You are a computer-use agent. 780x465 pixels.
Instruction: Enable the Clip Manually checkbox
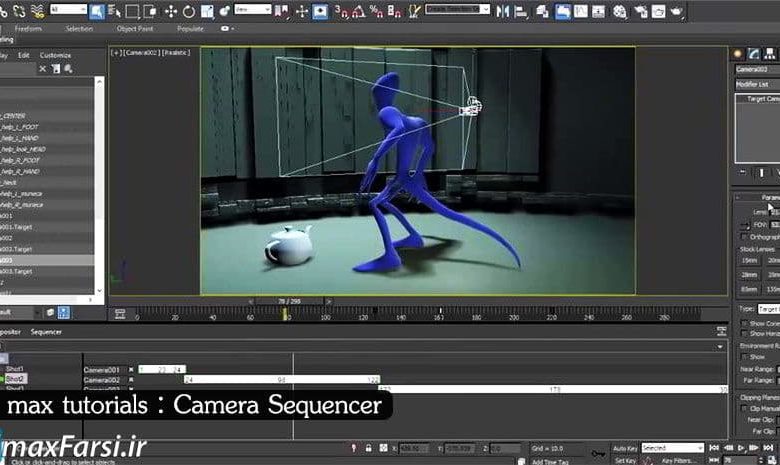click(744, 408)
